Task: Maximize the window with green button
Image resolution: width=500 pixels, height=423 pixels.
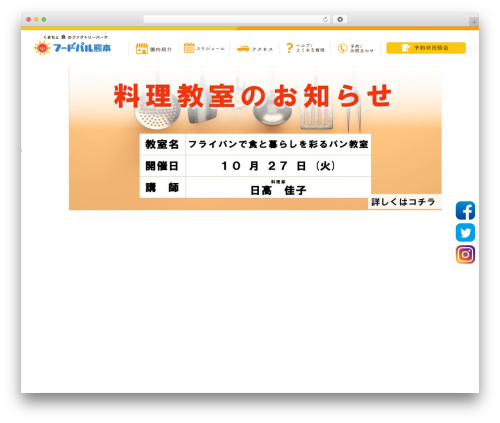Action: pos(44,20)
